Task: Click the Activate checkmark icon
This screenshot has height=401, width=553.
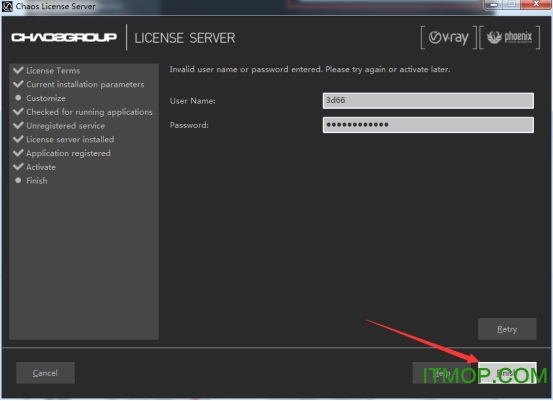Action: (18, 166)
